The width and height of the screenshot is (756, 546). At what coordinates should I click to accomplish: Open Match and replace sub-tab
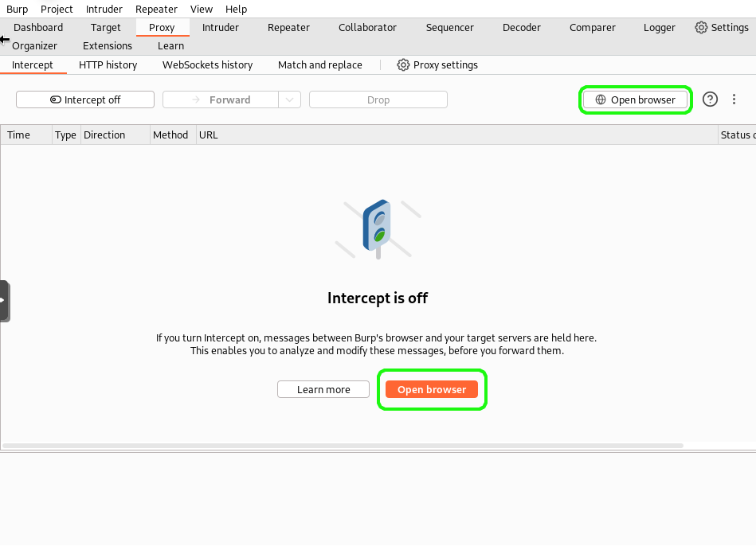tap(319, 65)
